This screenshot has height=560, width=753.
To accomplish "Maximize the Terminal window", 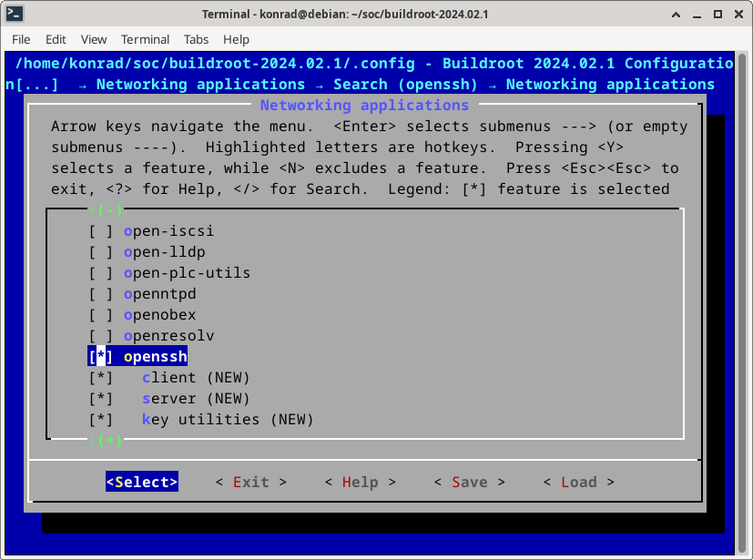I will click(x=717, y=15).
